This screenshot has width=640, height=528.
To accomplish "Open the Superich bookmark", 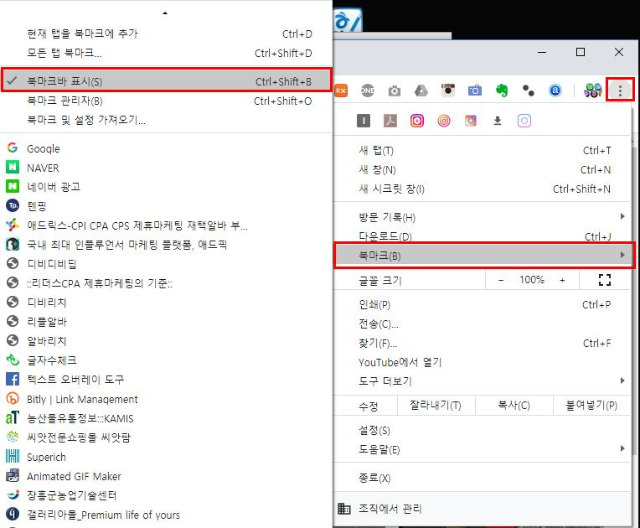I will tap(167, 457).
